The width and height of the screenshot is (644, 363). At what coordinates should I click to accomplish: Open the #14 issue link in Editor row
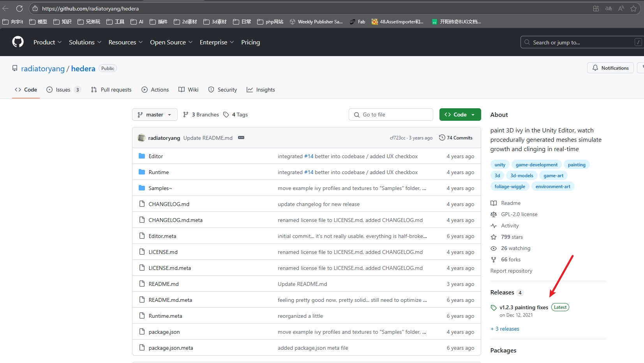(x=309, y=156)
